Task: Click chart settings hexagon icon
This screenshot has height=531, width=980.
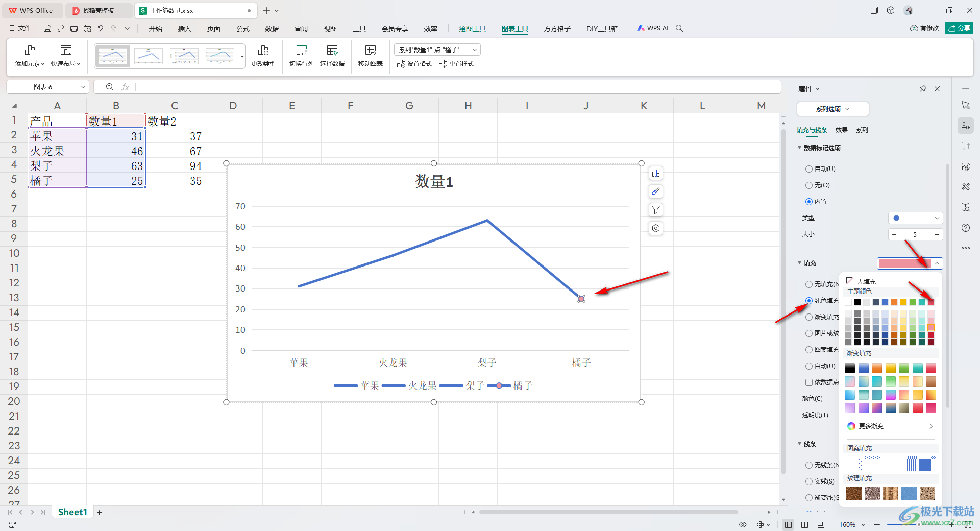Action: [x=656, y=228]
